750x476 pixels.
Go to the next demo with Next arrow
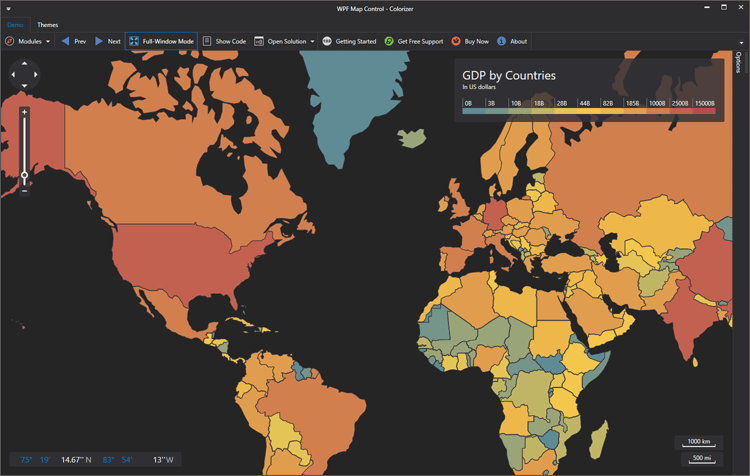click(99, 41)
